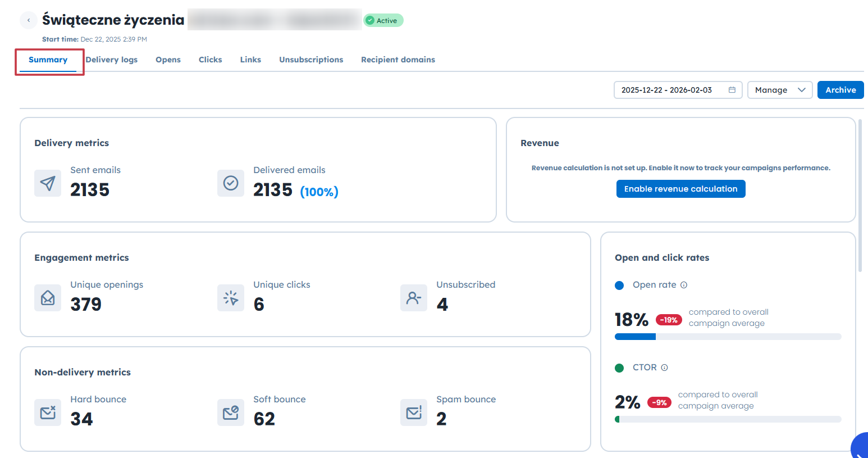Click the Spam bounce envelope icon
Image resolution: width=868 pixels, height=458 pixels.
coord(414,412)
